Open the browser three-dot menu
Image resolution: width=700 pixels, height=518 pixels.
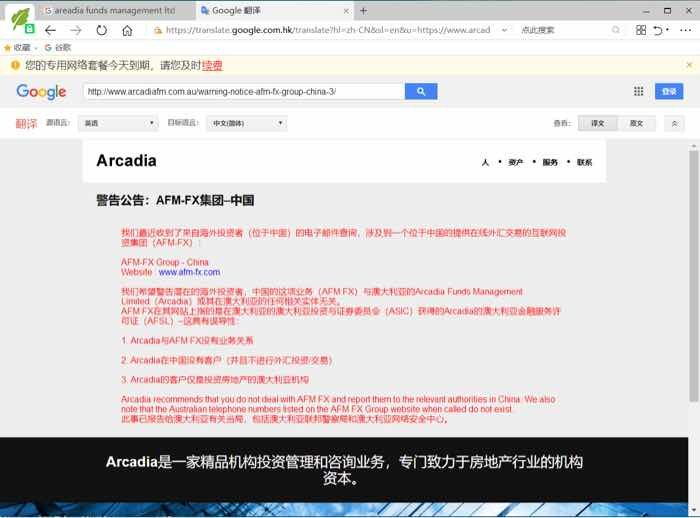click(x=685, y=30)
